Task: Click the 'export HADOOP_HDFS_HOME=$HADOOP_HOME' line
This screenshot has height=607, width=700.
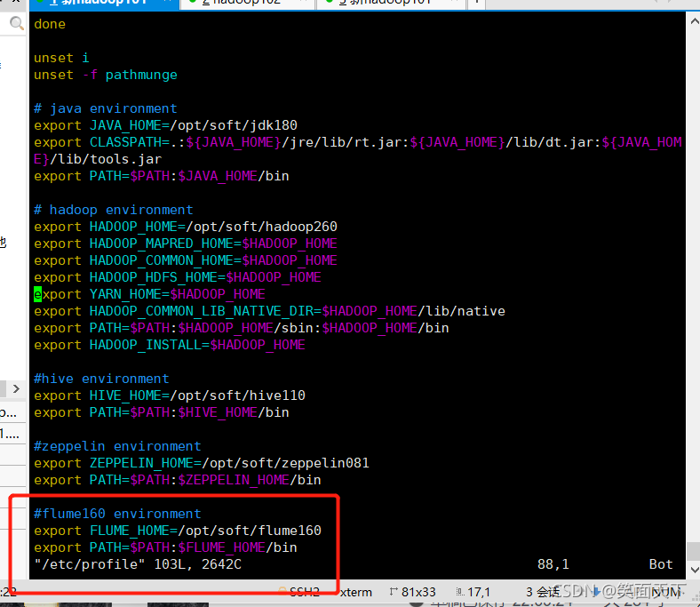Action: [178, 277]
